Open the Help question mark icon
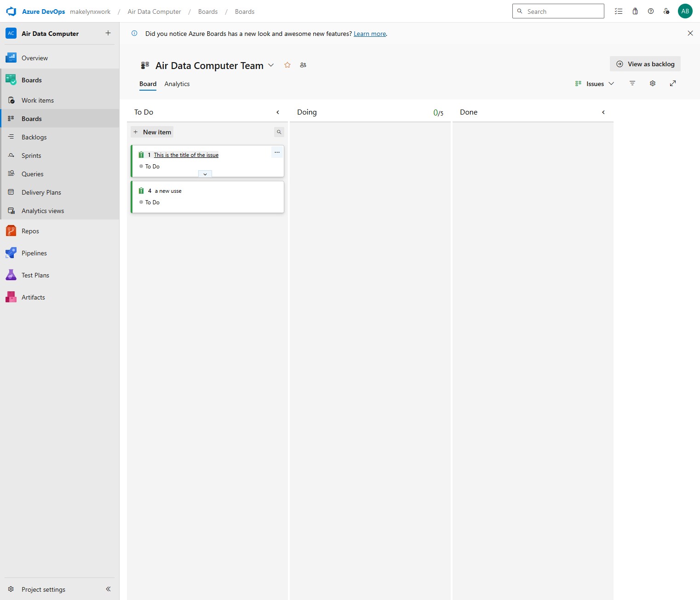Image resolution: width=700 pixels, height=600 pixels. coord(651,12)
